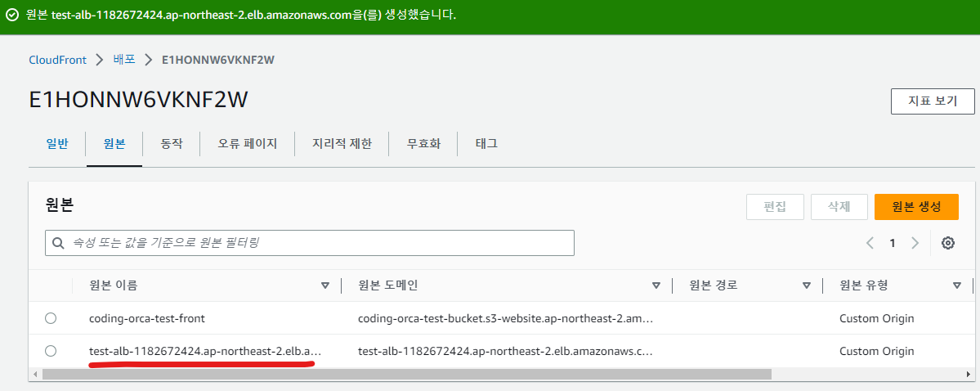Viewport: 980px width, 391px height.
Task: Open the 오류 페이지 tab
Action: click(248, 144)
